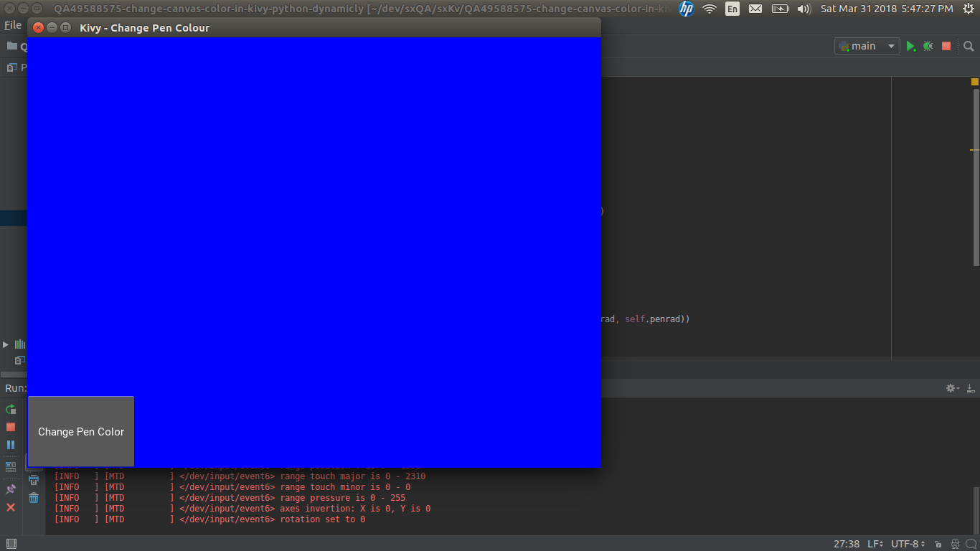Open the volume control from the system tray
The height and width of the screenshot is (551, 980).
click(x=804, y=9)
